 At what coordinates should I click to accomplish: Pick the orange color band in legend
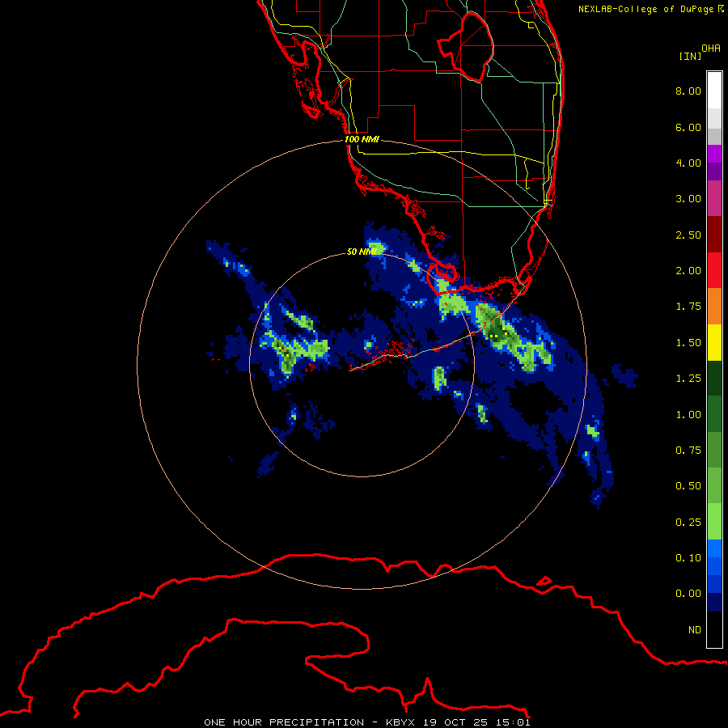pos(714,306)
